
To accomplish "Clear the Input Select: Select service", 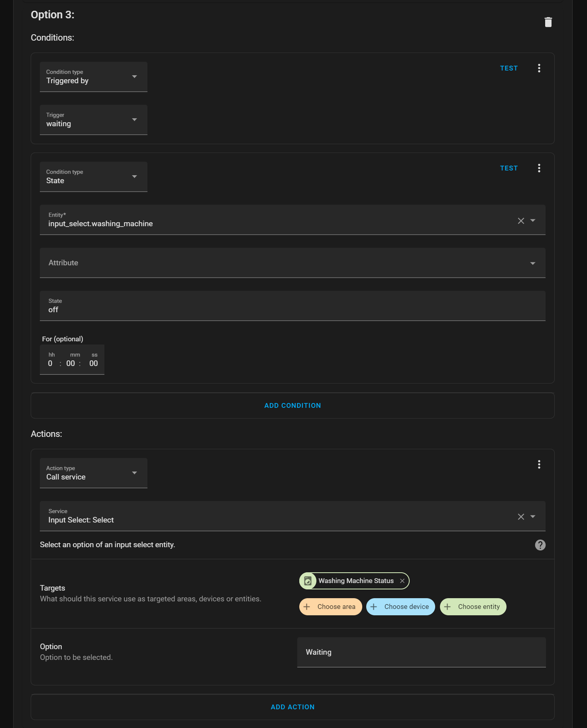I will [x=520, y=517].
